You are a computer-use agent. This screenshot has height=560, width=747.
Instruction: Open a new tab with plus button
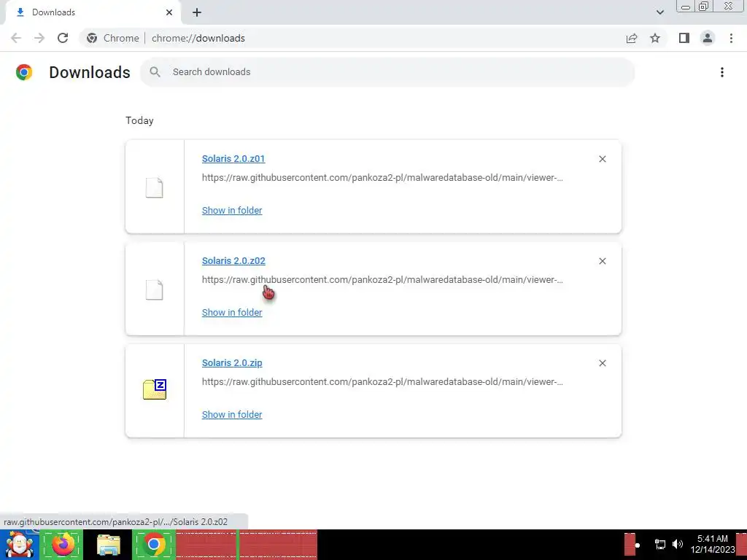(197, 12)
